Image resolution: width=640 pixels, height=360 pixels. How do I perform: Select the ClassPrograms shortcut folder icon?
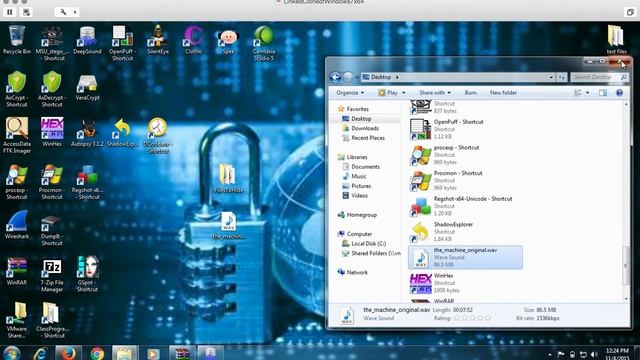[x=52, y=320]
